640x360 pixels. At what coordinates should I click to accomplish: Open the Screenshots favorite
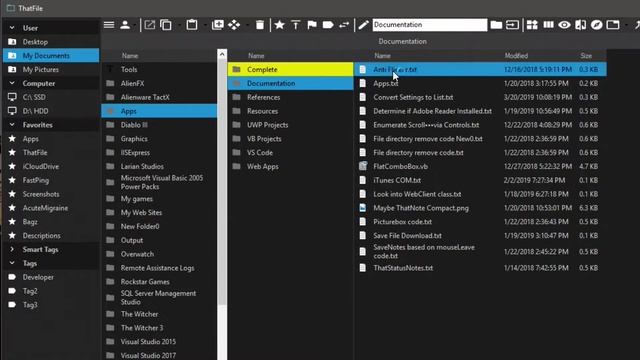(51, 194)
